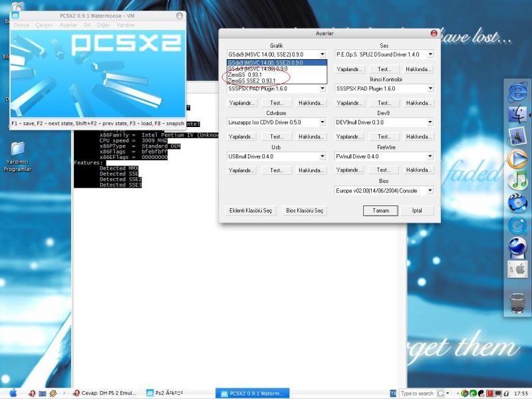Click Test under the Ses plugin

click(x=384, y=69)
